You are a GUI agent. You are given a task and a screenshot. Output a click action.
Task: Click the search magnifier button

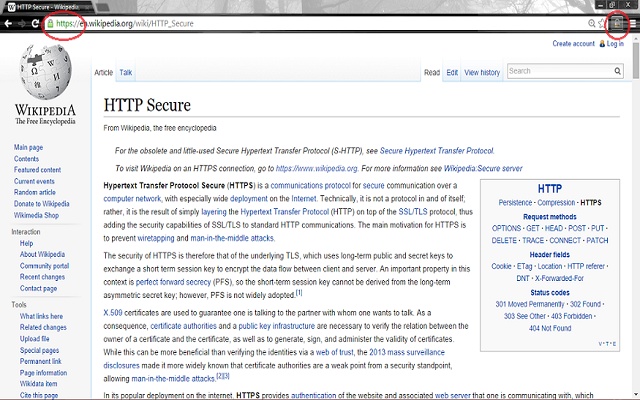618,71
